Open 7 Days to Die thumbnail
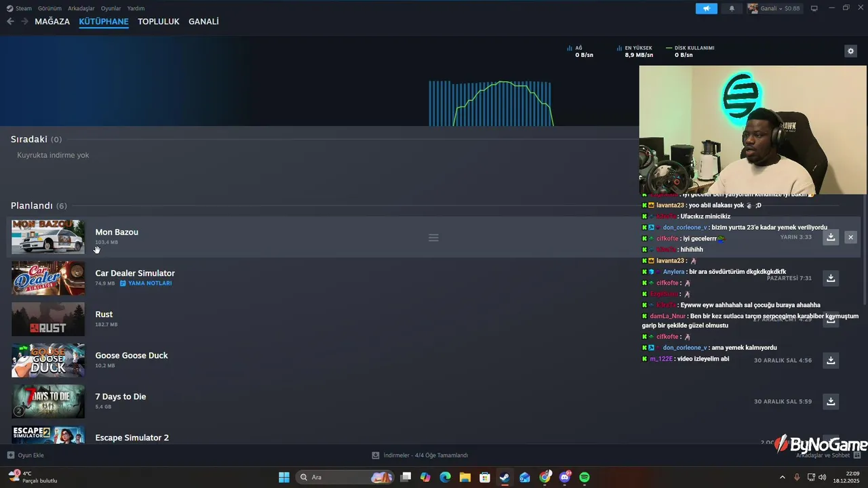The height and width of the screenshot is (488, 868). [48, 402]
